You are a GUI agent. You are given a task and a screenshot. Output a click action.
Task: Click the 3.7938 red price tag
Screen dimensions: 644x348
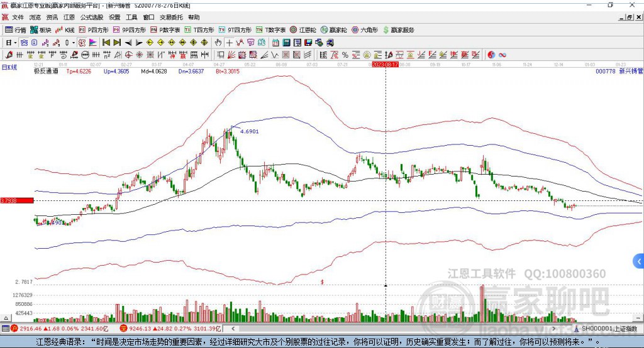pos(17,200)
